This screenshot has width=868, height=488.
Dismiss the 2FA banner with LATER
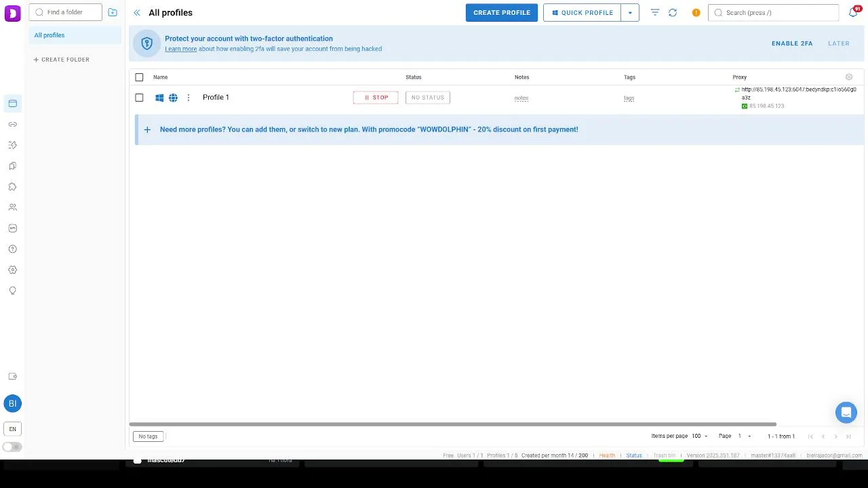[839, 43]
